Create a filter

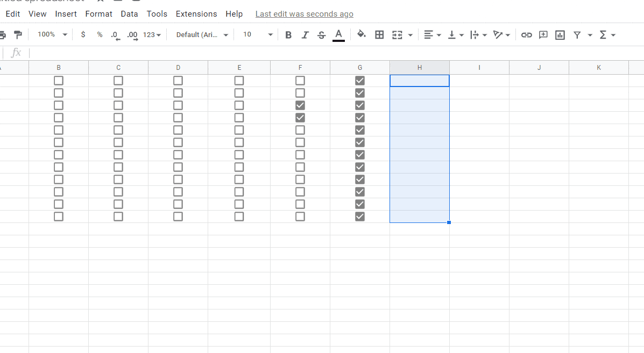576,34
